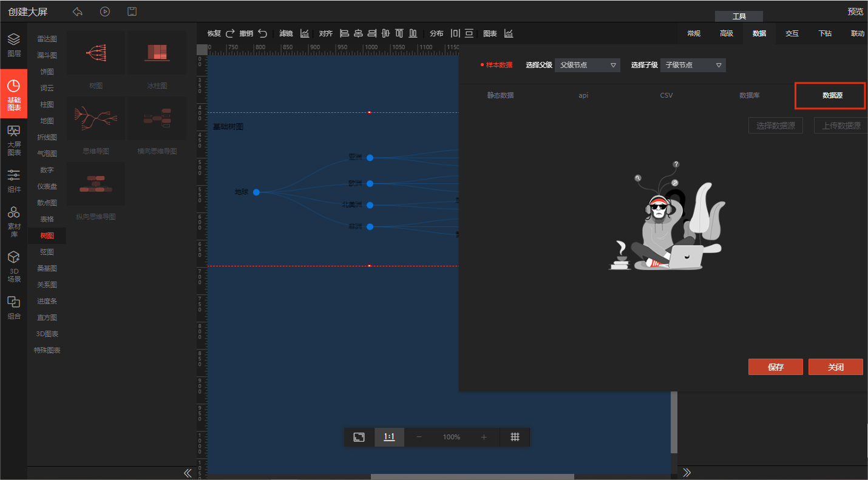This screenshot has width=868, height=480.
Task: Click the 恢复 redo arrow icon
Action: coord(230,33)
